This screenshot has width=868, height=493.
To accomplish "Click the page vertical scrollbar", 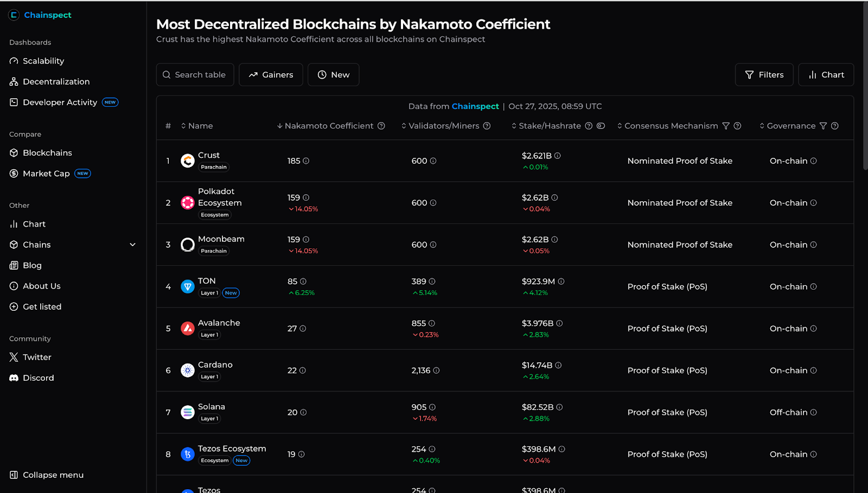I will tap(865, 87).
